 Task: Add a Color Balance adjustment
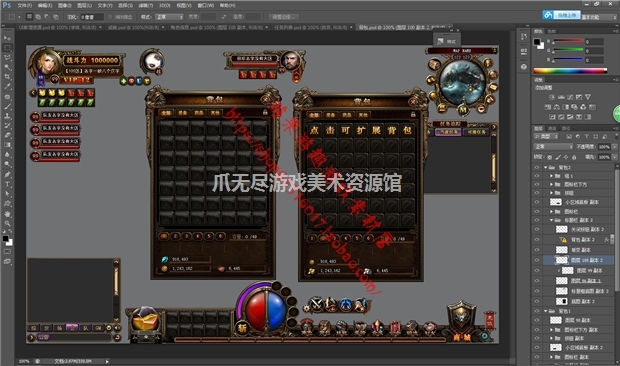pyautogui.click(x=557, y=107)
